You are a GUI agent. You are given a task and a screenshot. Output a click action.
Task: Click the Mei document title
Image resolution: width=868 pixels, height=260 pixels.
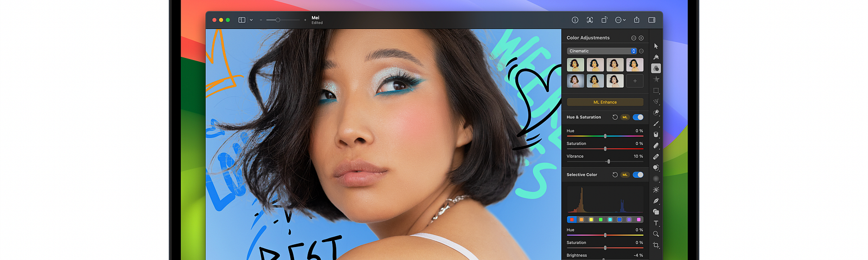click(315, 18)
